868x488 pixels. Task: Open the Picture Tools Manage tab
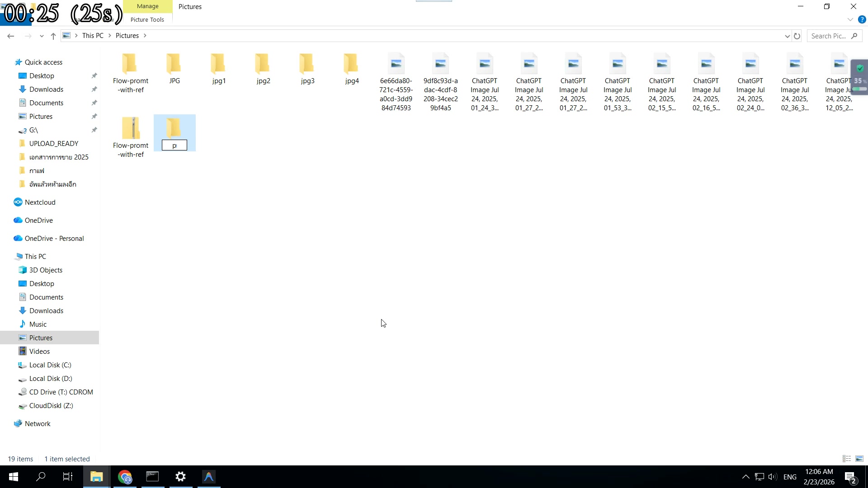(147, 6)
